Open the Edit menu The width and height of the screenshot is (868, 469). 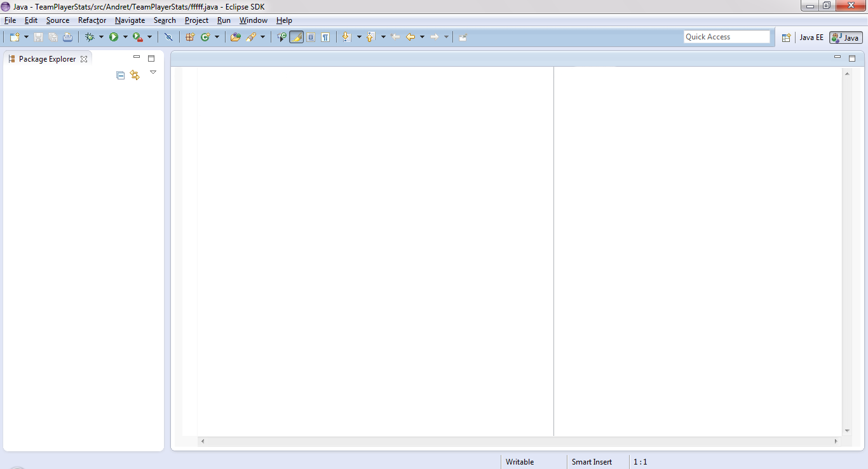(x=31, y=20)
